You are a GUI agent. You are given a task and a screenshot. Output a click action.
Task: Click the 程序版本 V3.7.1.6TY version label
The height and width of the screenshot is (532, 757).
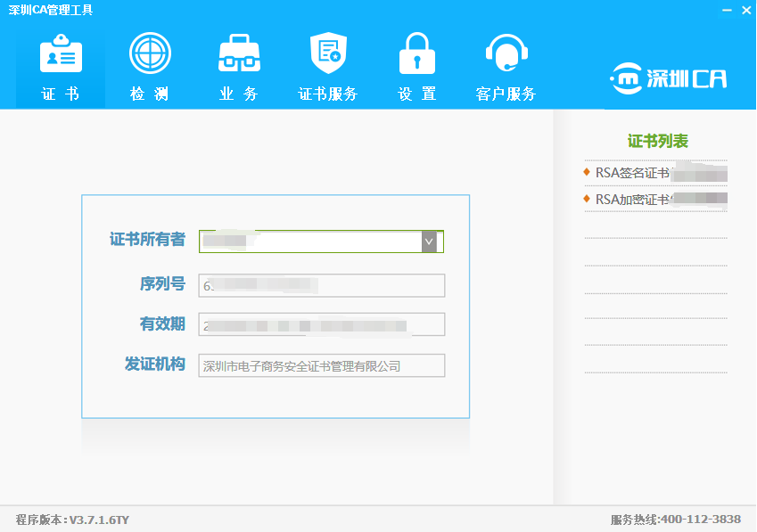[x=72, y=520]
